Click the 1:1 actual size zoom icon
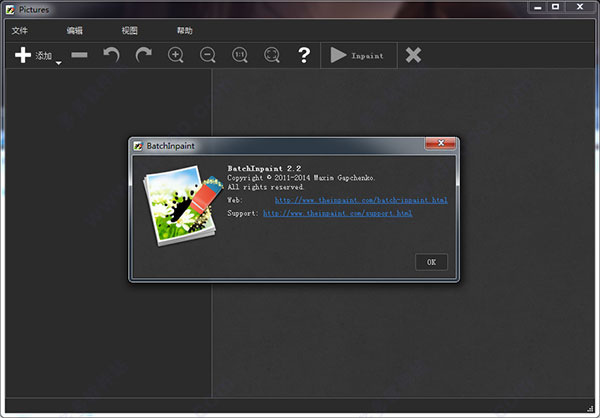Image resolution: width=600 pixels, height=418 pixels. [x=240, y=55]
